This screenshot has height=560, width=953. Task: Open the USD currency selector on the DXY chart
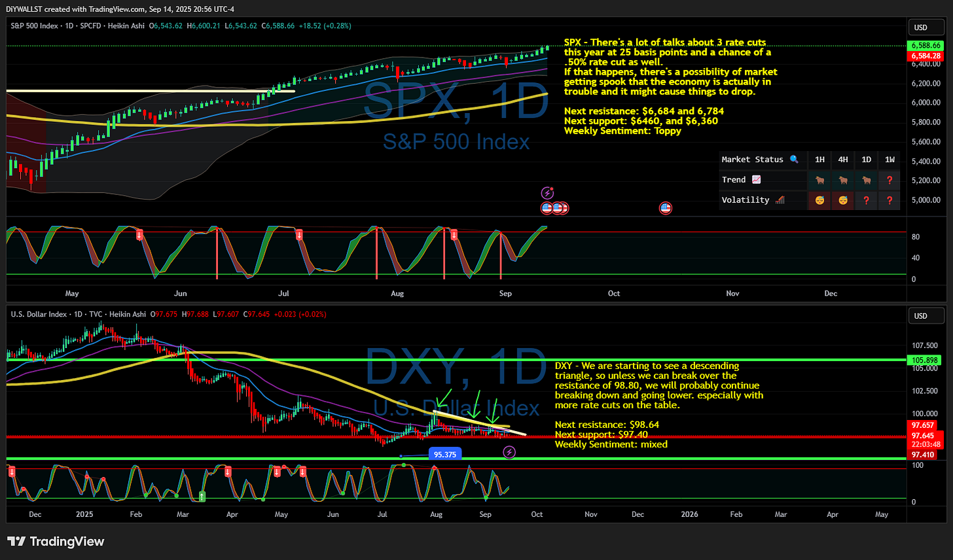coord(926,316)
